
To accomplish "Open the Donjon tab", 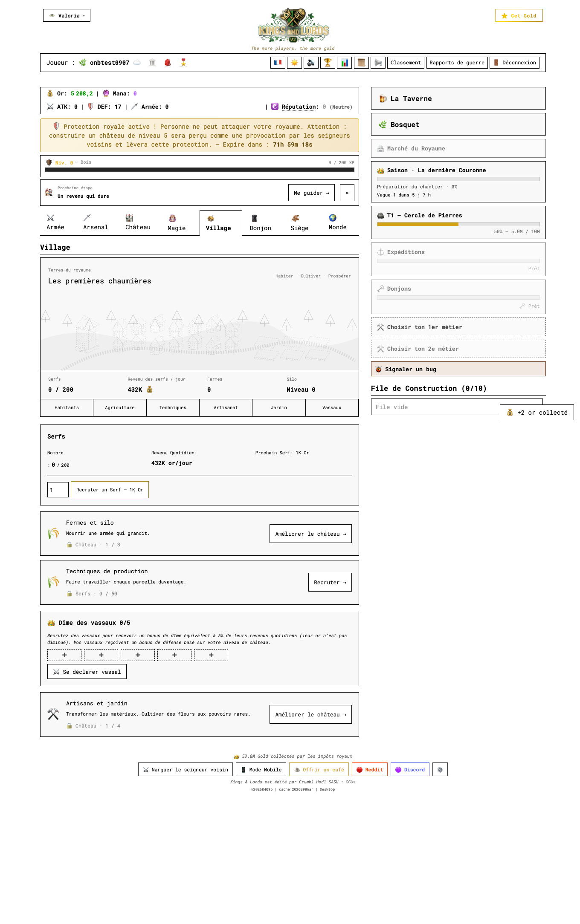I will coord(260,223).
